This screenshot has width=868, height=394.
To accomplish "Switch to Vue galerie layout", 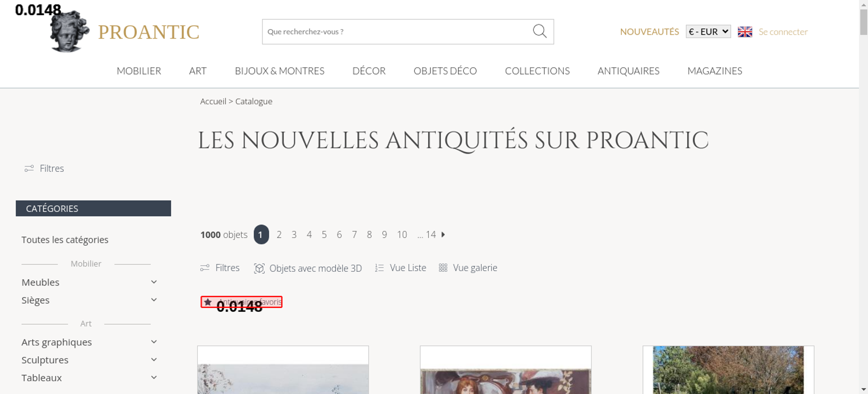I will click(468, 268).
